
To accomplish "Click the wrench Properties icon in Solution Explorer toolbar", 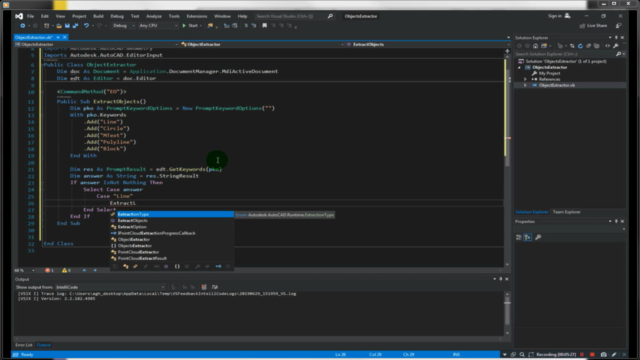I will [x=616, y=46].
